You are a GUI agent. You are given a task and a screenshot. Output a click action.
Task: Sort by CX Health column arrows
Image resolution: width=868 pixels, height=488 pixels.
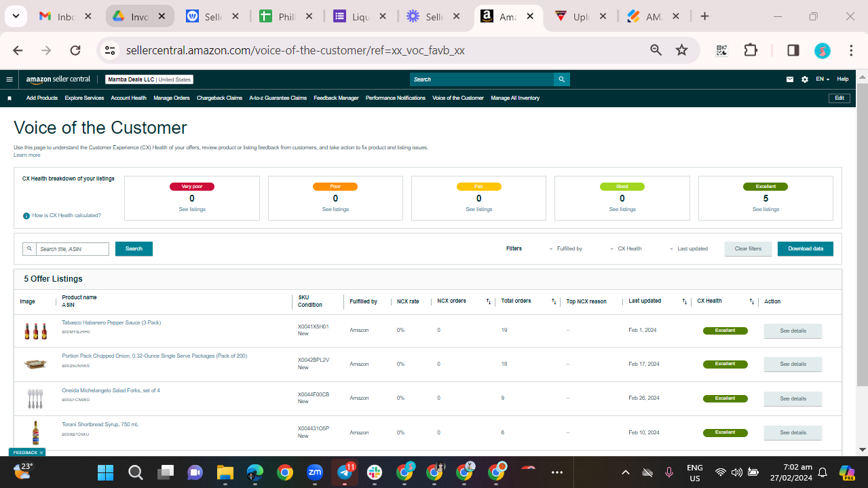(751, 301)
